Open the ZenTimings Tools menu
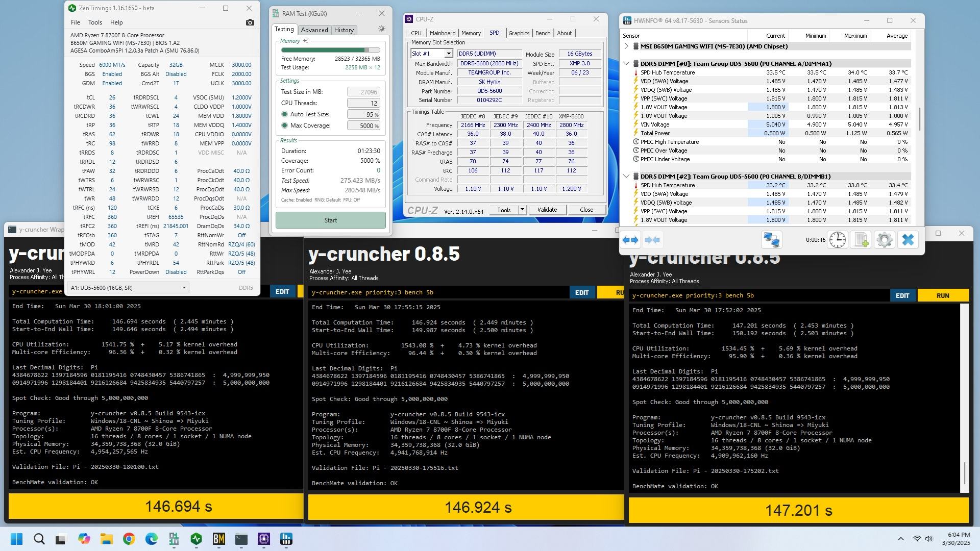The width and height of the screenshot is (980, 551). point(95,22)
